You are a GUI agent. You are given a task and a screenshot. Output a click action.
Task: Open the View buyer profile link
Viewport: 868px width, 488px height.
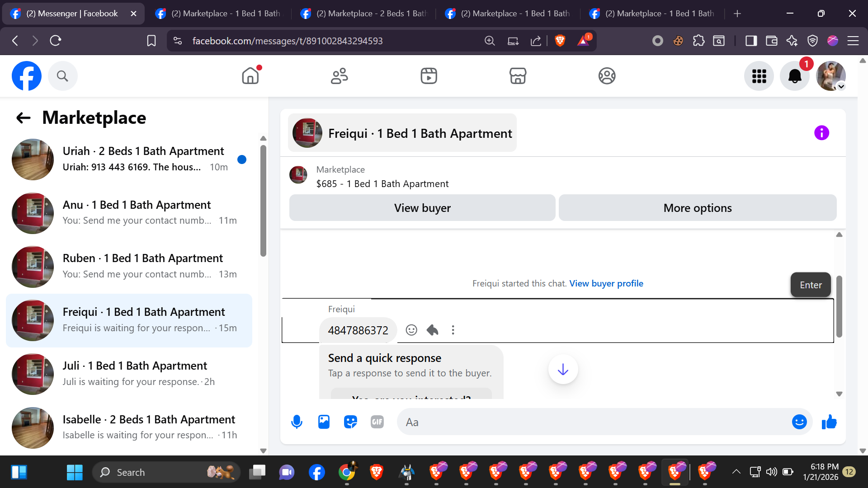click(x=606, y=283)
